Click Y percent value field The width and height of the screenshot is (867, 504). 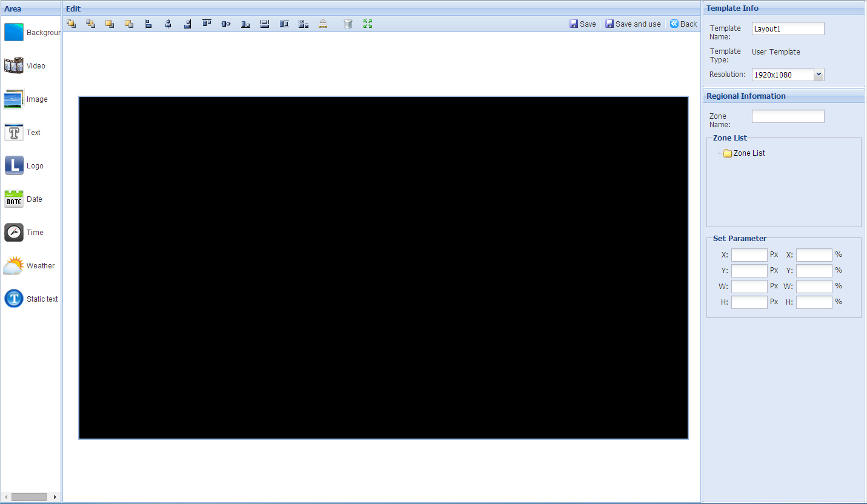tap(814, 271)
